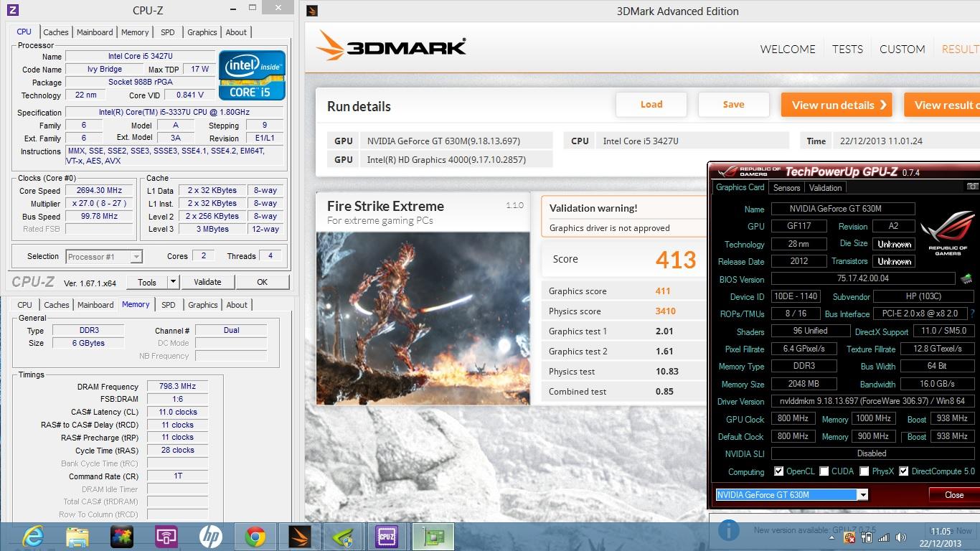Click the CPU-Z title bar Z icon

[x=11, y=10]
